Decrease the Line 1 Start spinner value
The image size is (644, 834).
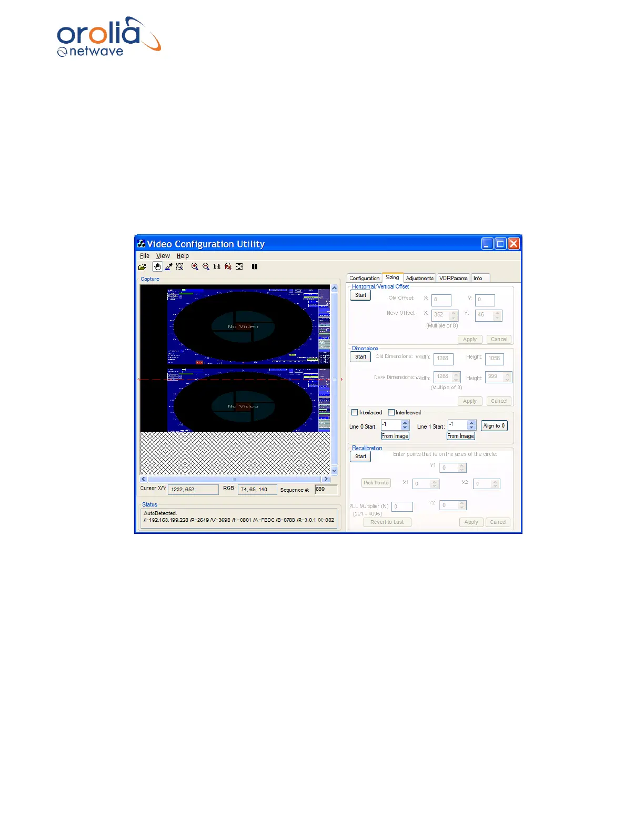pyautogui.click(x=471, y=428)
